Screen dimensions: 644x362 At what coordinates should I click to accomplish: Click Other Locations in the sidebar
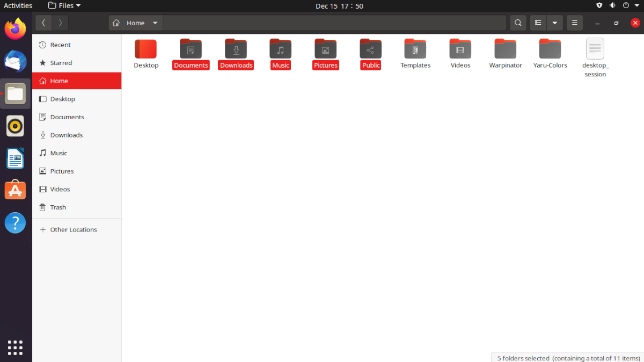click(x=73, y=229)
